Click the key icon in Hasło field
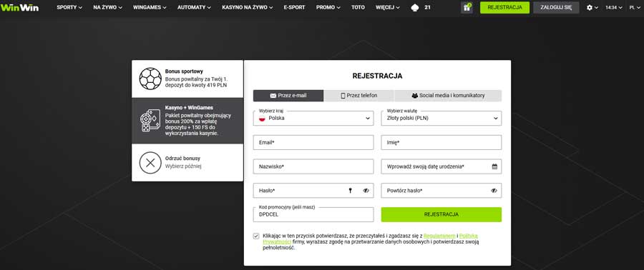Viewport: 644px width, 270px height. click(351, 191)
